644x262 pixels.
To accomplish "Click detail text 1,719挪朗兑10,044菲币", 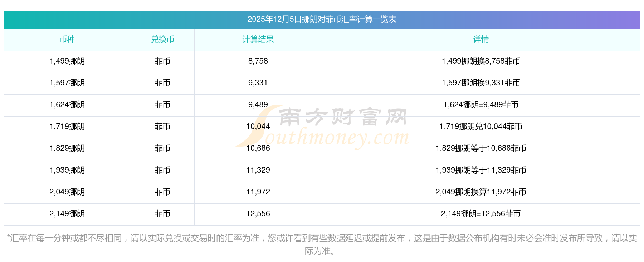I will (x=481, y=127).
